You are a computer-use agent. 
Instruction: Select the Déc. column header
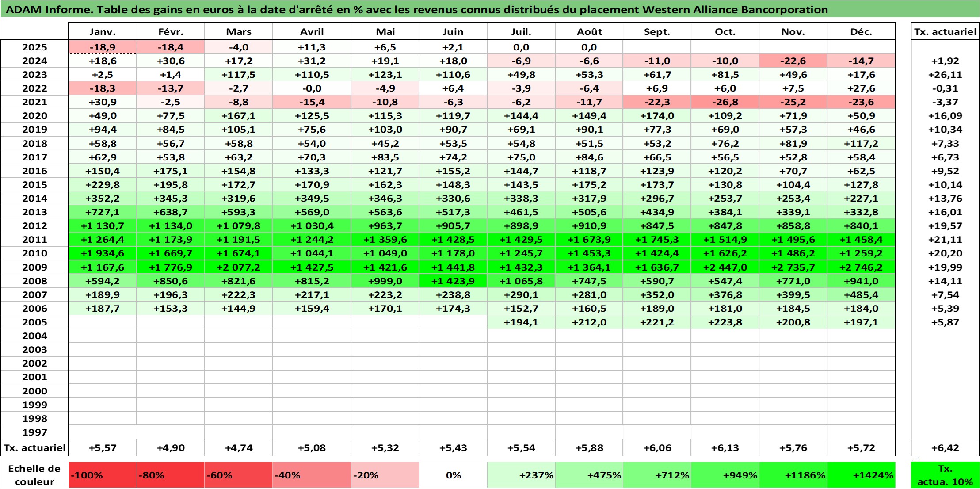(x=861, y=32)
